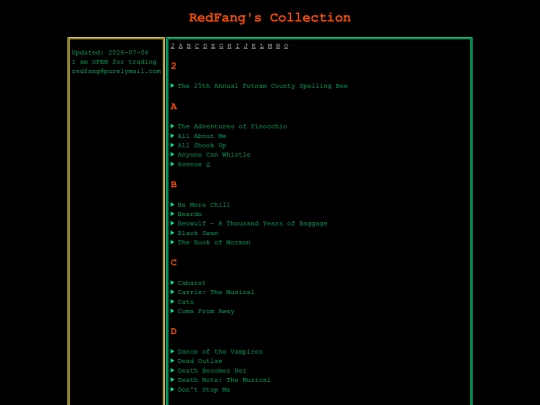Click the redfang@purelymail.com email text
The image size is (540, 405).
[116, 71]
